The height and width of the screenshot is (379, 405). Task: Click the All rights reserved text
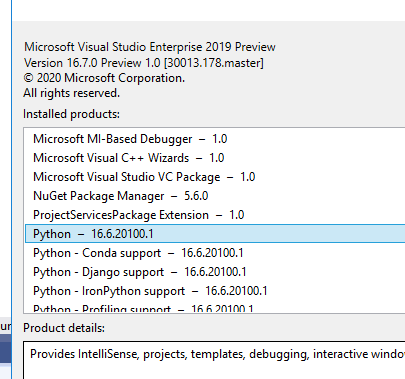[x=71, y=93]
